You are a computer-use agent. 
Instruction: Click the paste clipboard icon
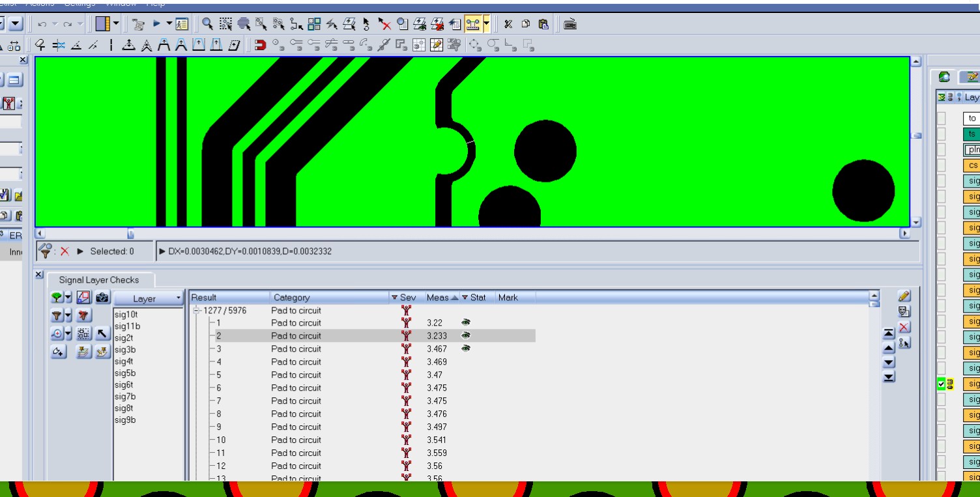[x=543, y=25]
